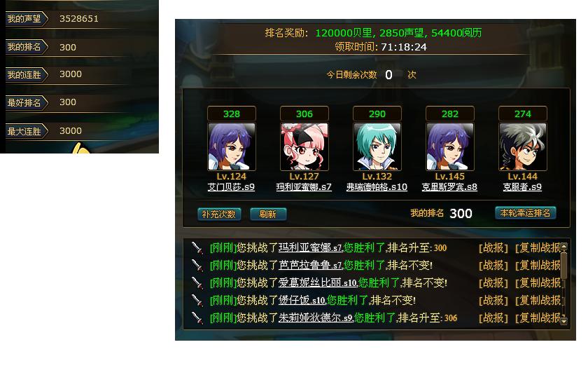Select teal-haired opponent avatar ranked 290
The height and width of the screenshot is (368, 588).
coord(377,146)
